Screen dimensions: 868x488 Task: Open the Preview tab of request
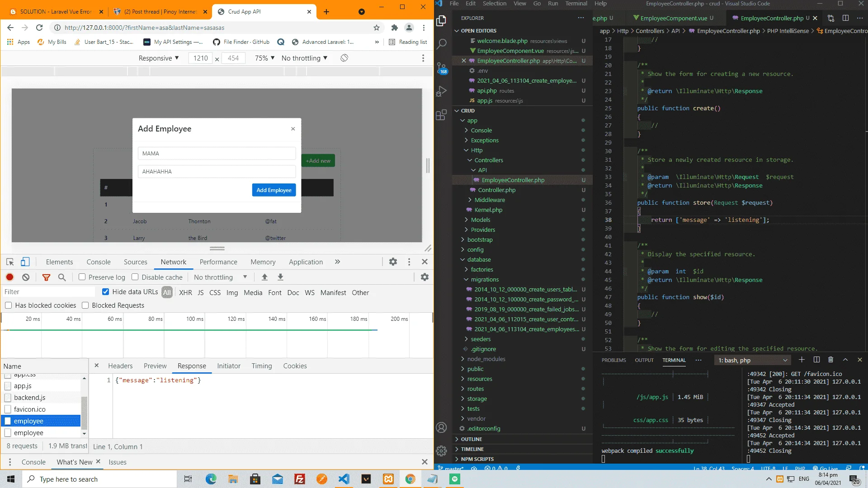point(155,366)
